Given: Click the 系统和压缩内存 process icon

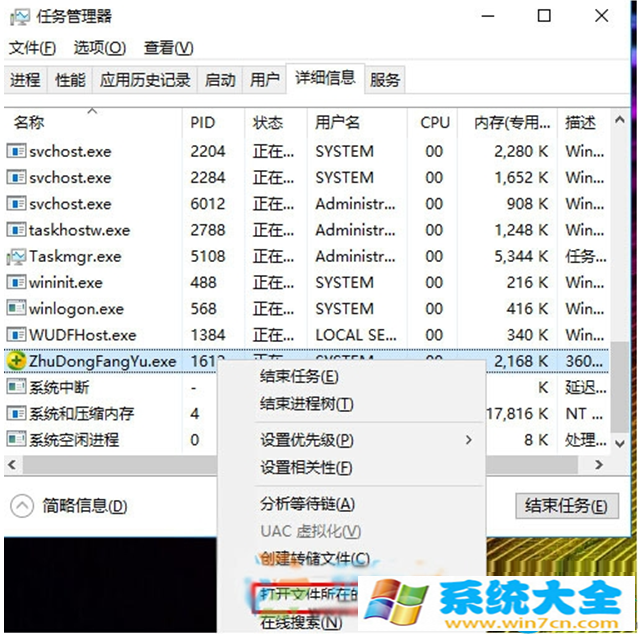Looking at the screenshot, I should [16, 414].
